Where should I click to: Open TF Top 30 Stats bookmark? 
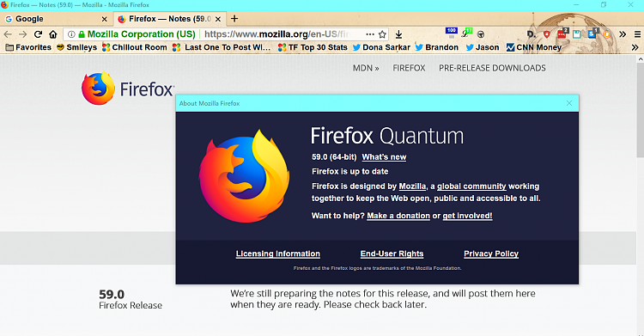pos(313,47)
